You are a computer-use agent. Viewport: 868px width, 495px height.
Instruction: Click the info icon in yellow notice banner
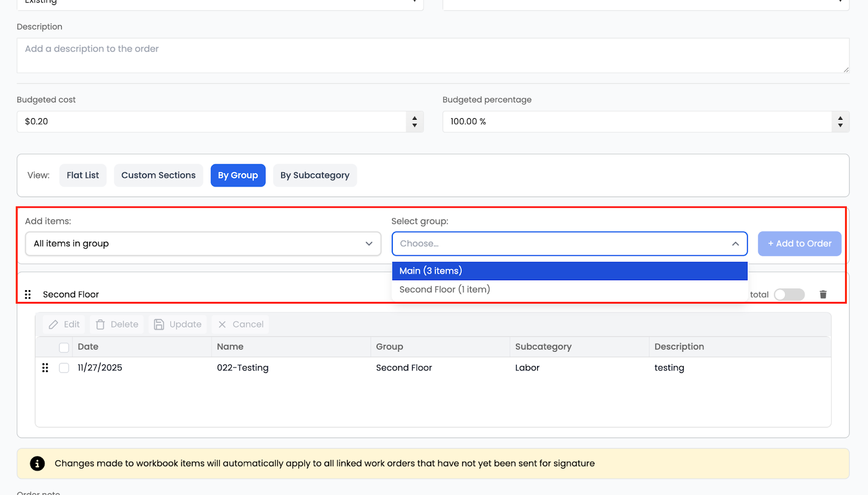37,464
